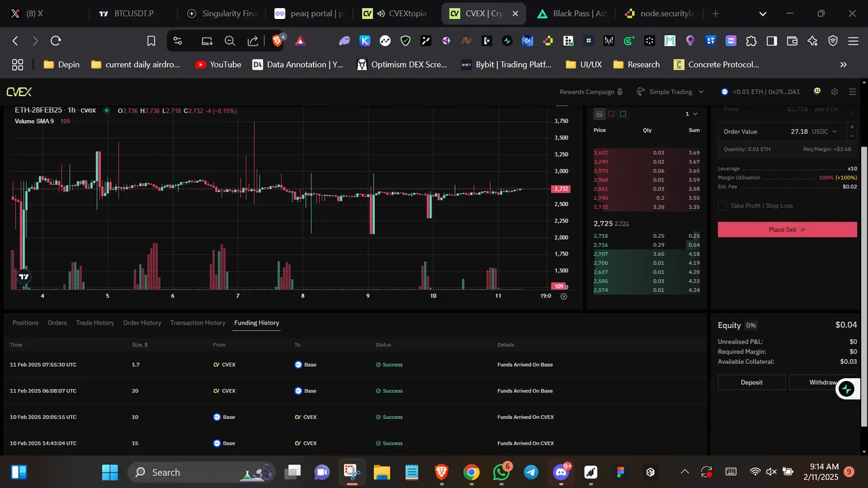Expand the Simple Trading mode dropdown
Screen dimensions: 868x488
tap(670, 91)
